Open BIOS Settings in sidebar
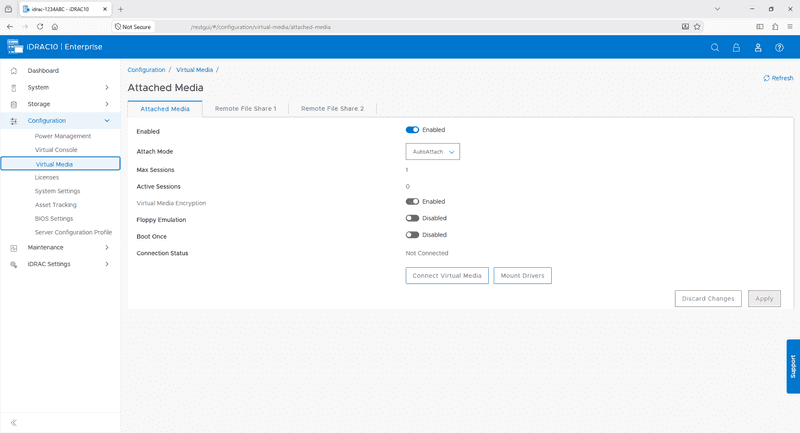This screenshot has width=800, height=433. point(54,219)
